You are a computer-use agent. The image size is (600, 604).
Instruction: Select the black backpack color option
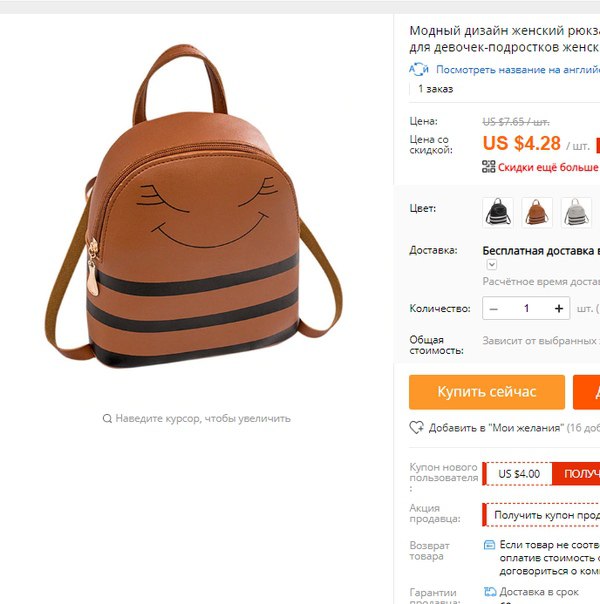pyautogui.click(x=498, y=212)
